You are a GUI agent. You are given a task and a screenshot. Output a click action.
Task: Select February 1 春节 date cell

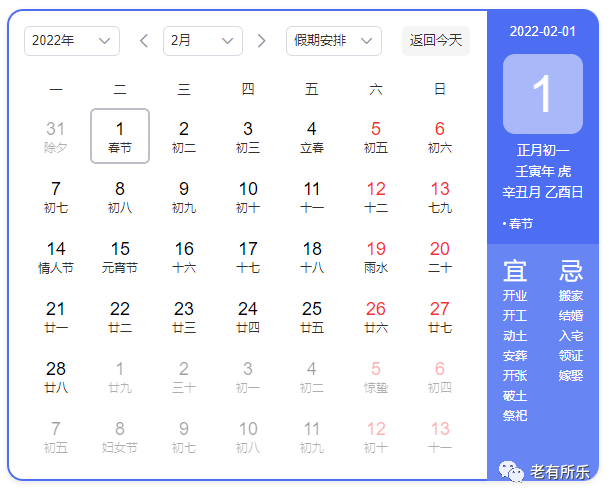[120, 136]
